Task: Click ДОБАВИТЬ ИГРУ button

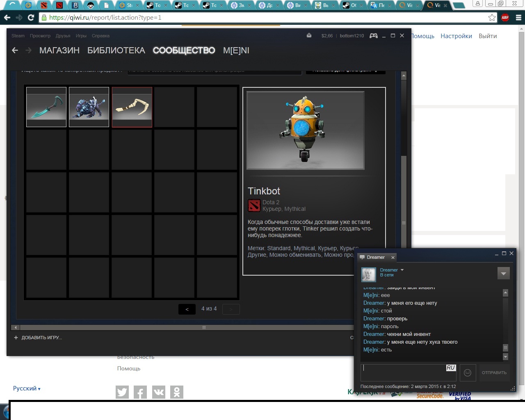Action: click(38, 338)
